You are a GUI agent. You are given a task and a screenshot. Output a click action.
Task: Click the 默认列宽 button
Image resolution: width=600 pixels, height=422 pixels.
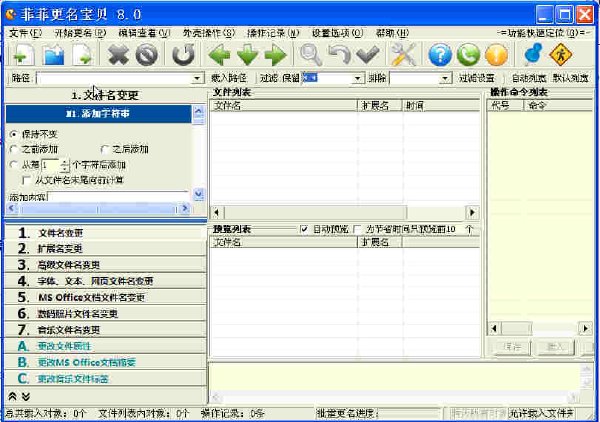(570, 78)
